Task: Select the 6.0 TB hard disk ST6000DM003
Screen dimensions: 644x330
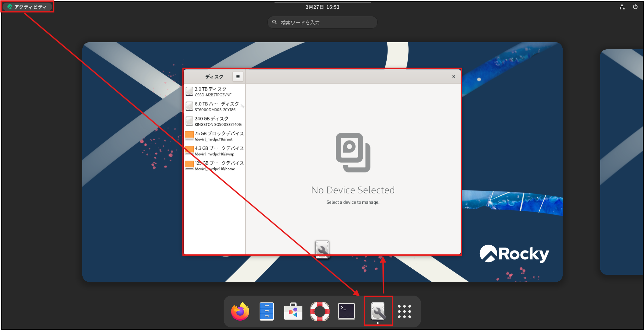Action: pyautogui.click(x=215, y=106)
